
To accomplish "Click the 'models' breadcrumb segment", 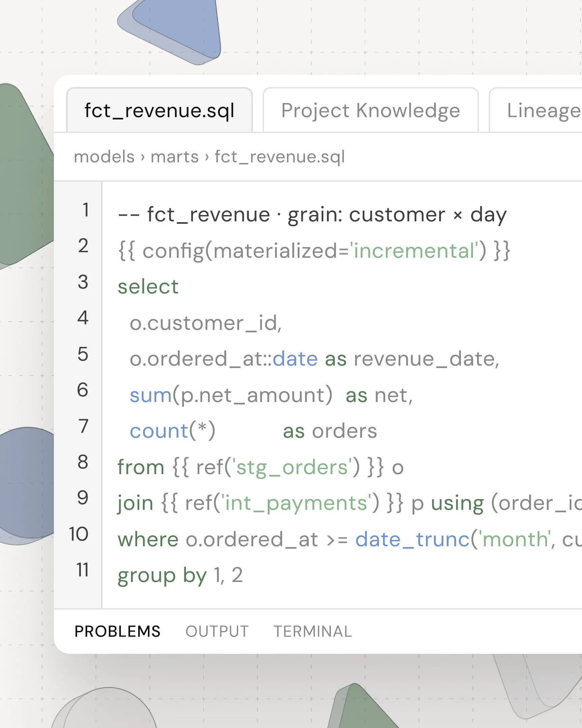I will [x=104, y=157].
